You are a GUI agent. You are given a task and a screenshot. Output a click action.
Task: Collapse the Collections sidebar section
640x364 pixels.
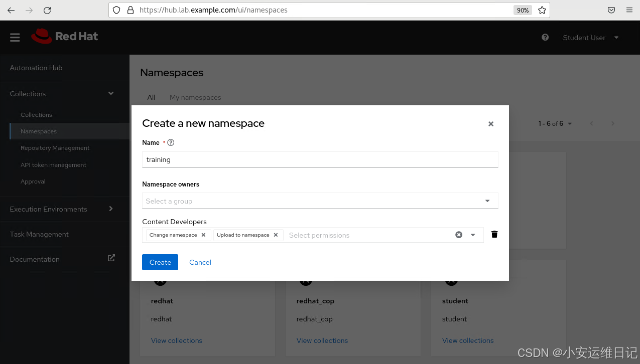point(64,94)
